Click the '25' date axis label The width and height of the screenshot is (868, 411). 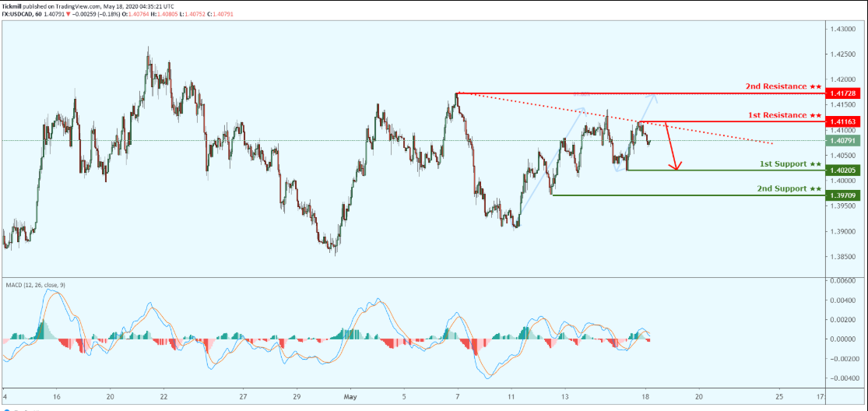[x=779, y=397]
